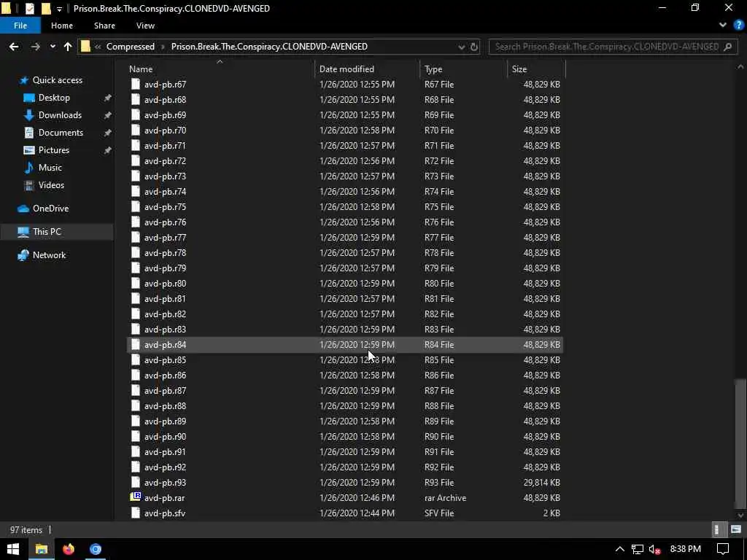Show hidden system tray icons
This screenshot has height=560, width=747.
click(619, 549)
